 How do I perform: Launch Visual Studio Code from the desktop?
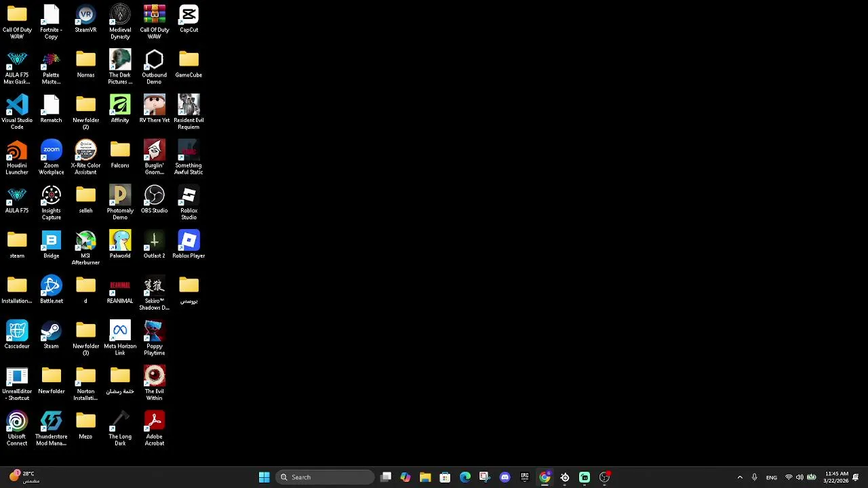(x=17, y=113)
